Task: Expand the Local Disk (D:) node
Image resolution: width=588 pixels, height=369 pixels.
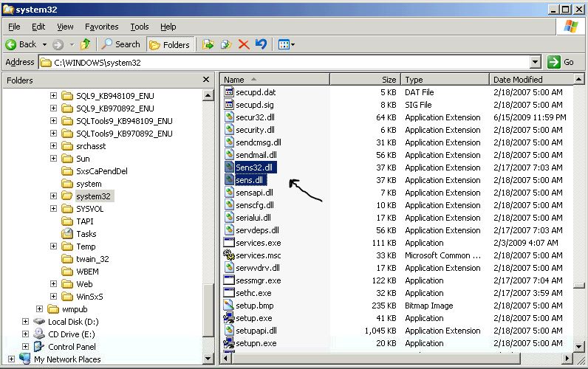Action: click(25, 322)
